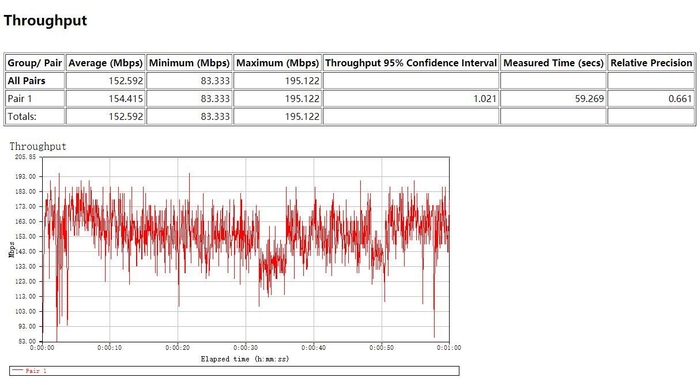Click the Throughput chart title above graph
The height and width of the screenshot is (385, 700).
pyautogui.click(x=38, y=146)
